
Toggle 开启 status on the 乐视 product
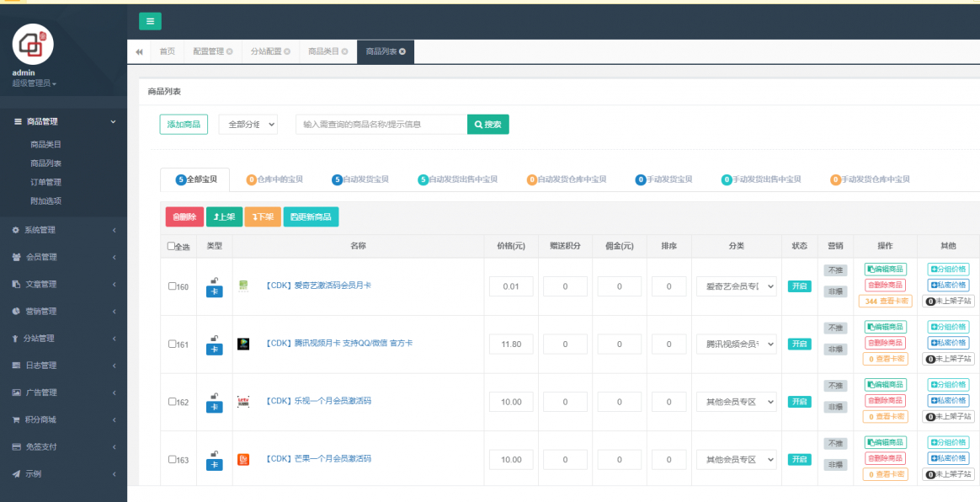(799, 401)
